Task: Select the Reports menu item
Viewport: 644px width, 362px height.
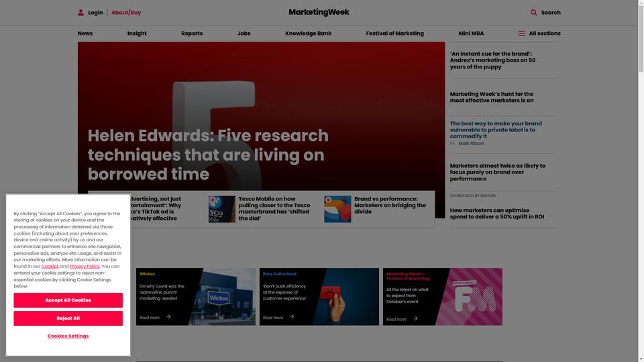Action: (x=192, y=34)
